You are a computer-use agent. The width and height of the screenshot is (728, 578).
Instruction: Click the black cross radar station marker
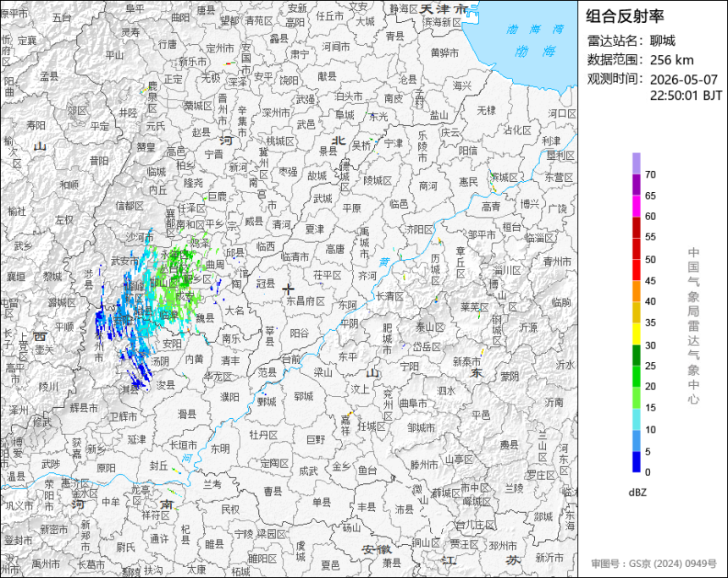289,289
